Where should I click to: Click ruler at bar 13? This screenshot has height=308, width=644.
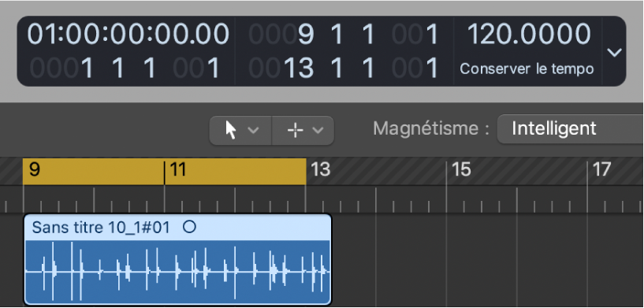pos(320,169)
